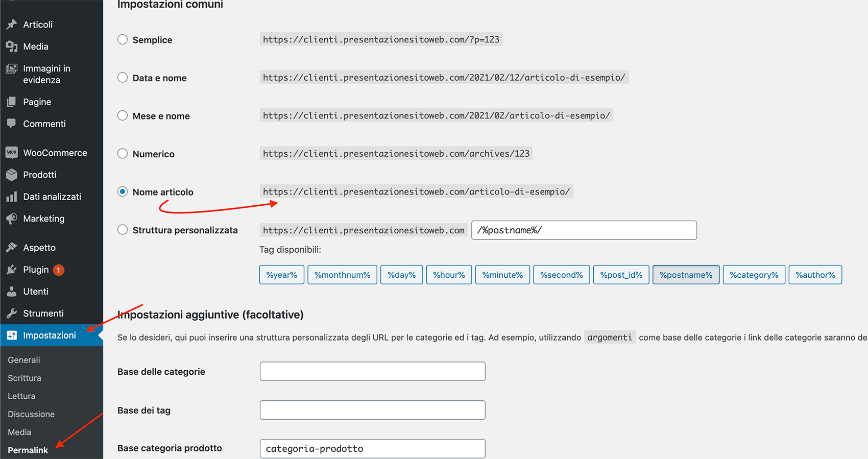
Task: Click the custom structure /%postname%/ field
Action: [584, 230]
